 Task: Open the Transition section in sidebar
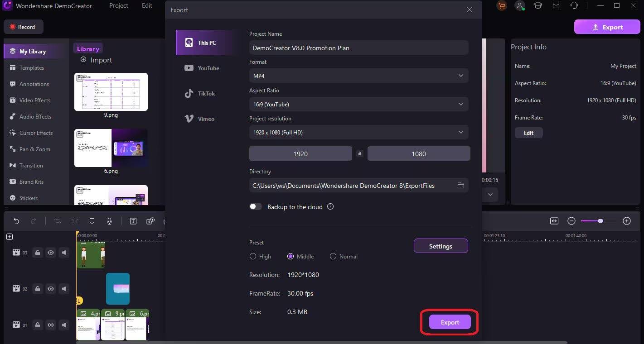pyautogui.click(x=31, y=165)
